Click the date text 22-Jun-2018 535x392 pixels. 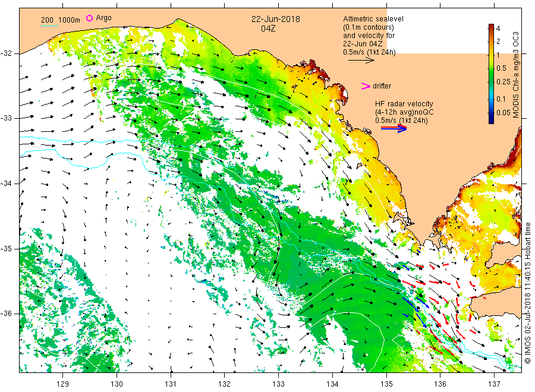pyautogui.click(x=276, y=19)
